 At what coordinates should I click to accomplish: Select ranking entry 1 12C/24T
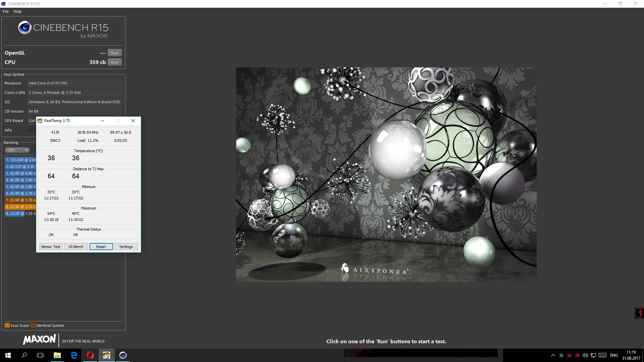click(x=20, y=160)
